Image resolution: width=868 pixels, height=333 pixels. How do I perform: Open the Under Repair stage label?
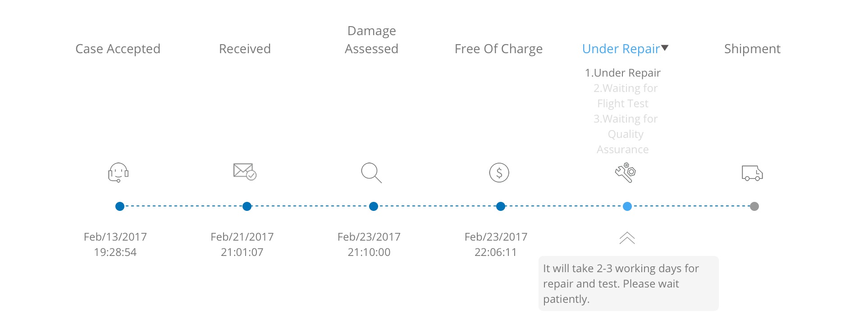621,49
